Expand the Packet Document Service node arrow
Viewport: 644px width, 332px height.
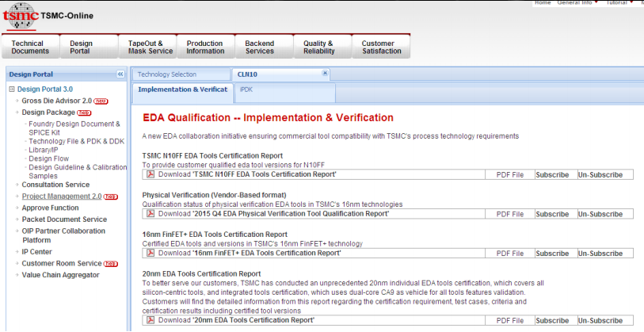(x=17, y=219)
